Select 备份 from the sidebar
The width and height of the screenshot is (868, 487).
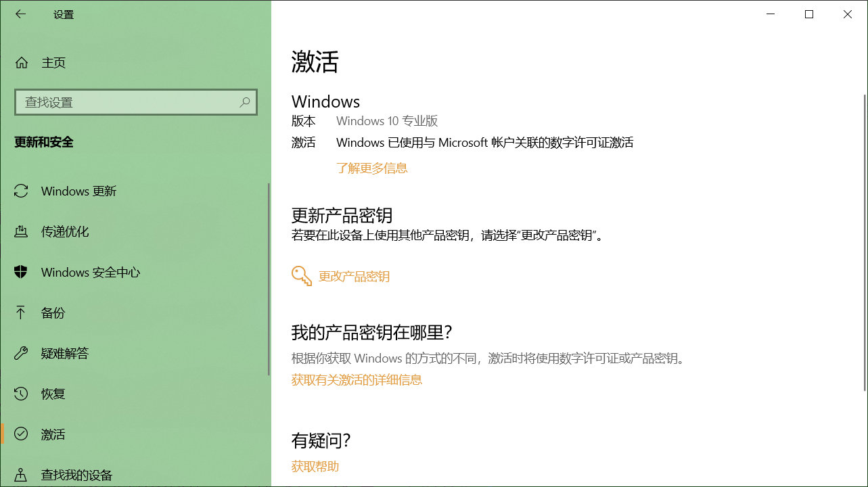point(53,312)
